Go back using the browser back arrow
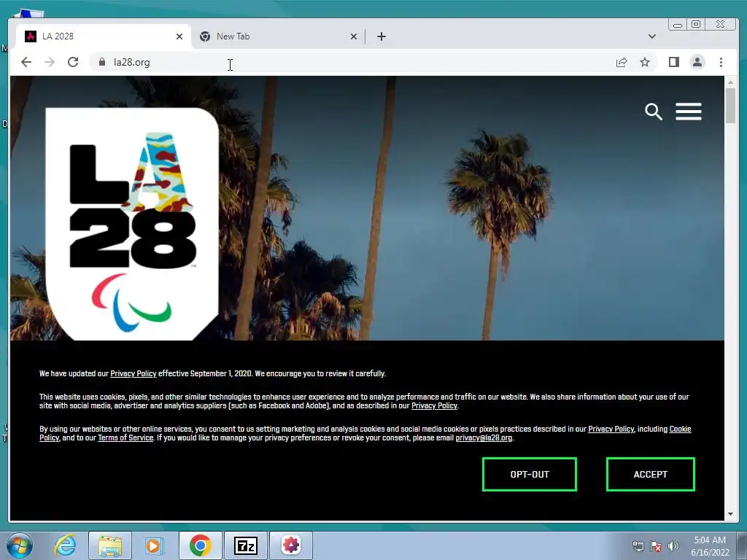Screen dimensions: 747x560 [x=26, y=62]
